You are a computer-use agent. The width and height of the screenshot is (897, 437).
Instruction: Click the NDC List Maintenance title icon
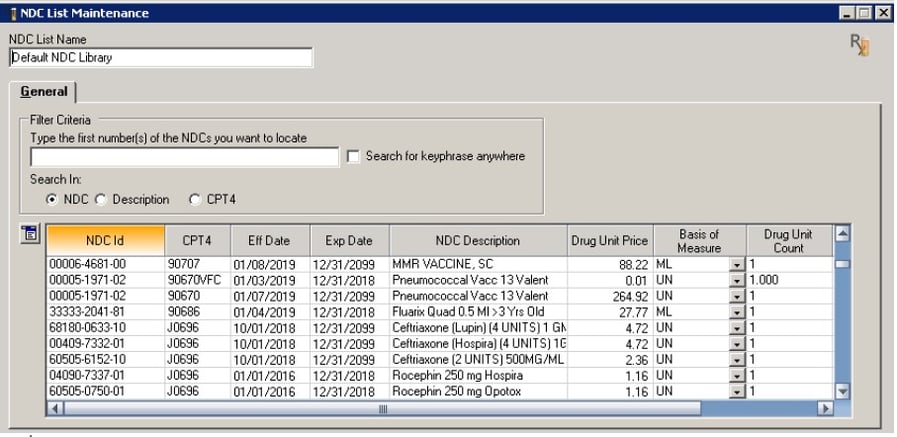[x=12, y=13]
